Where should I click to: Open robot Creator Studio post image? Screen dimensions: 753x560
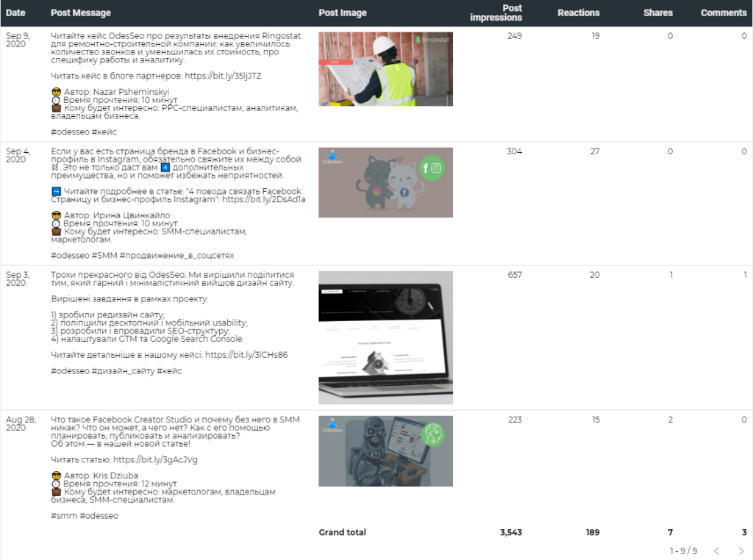(385, 451)
